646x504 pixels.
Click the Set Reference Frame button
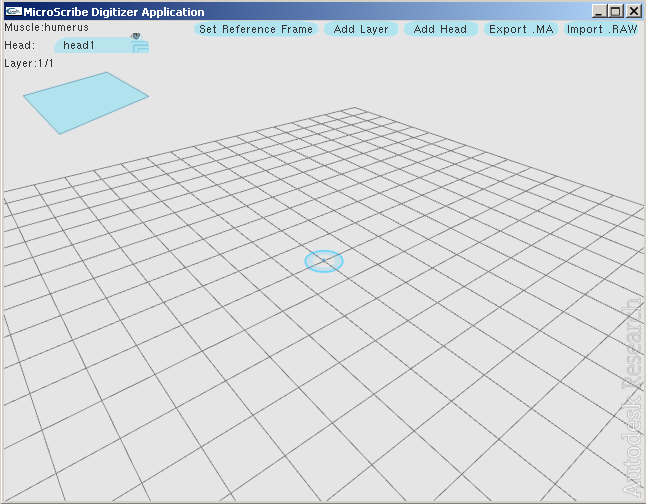point(256,29)
